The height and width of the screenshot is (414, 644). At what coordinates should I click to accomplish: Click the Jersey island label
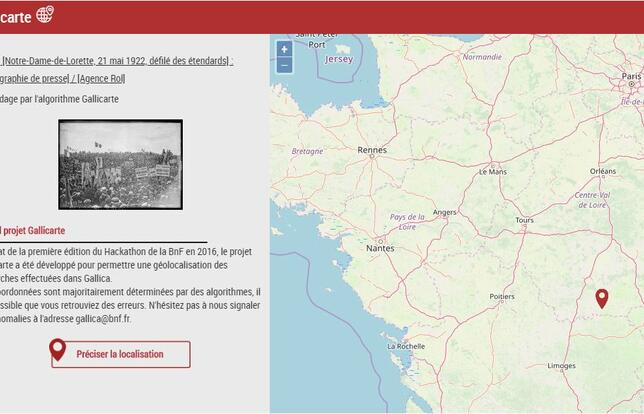coord(339,59)
